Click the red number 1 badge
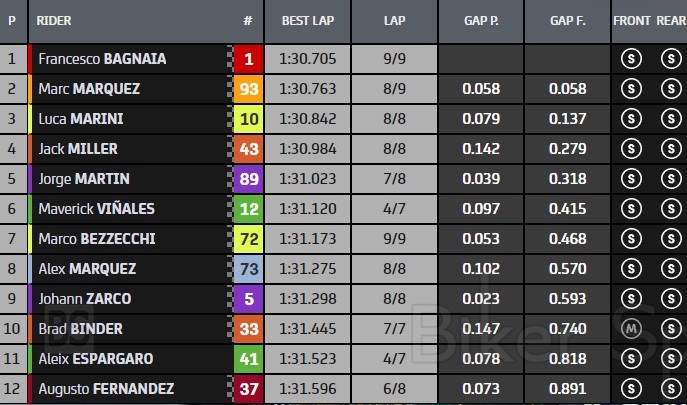 point(249,59)
